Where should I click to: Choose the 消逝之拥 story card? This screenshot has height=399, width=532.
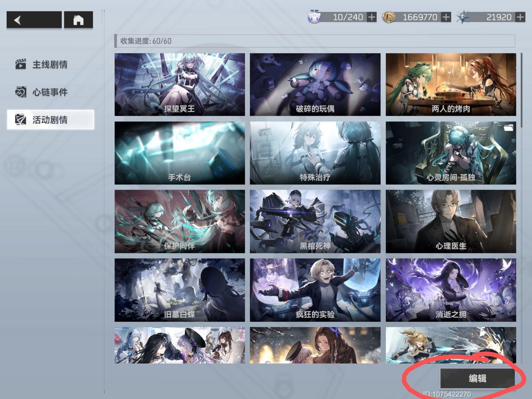(451, 290)
